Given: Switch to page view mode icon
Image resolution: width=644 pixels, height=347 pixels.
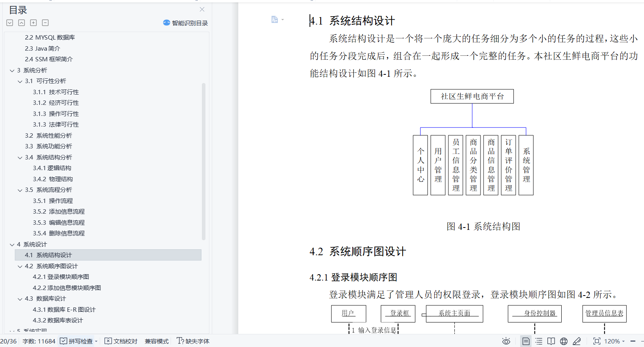Looking at the screenshot, I should click(526, 341).
